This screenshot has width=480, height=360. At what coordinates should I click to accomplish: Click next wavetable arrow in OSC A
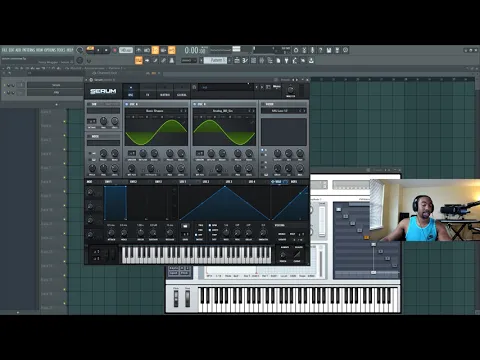tap(185, 111)
